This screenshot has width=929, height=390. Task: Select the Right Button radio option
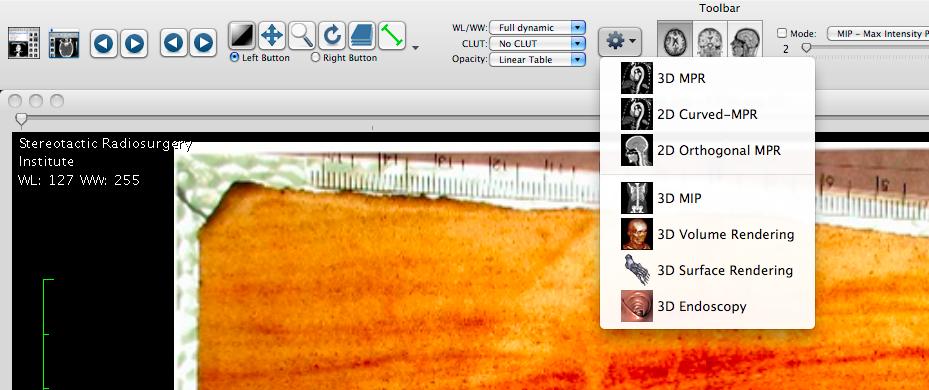click(x=344, y=57)
